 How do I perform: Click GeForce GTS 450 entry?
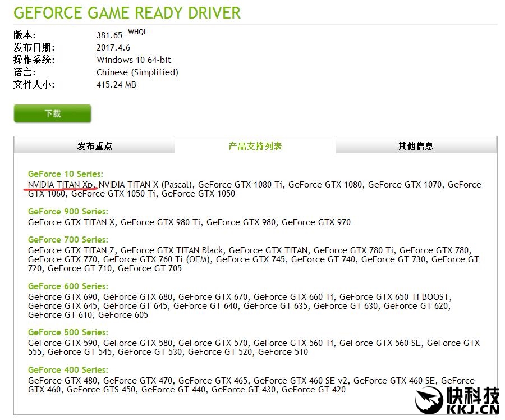(101, 389)
